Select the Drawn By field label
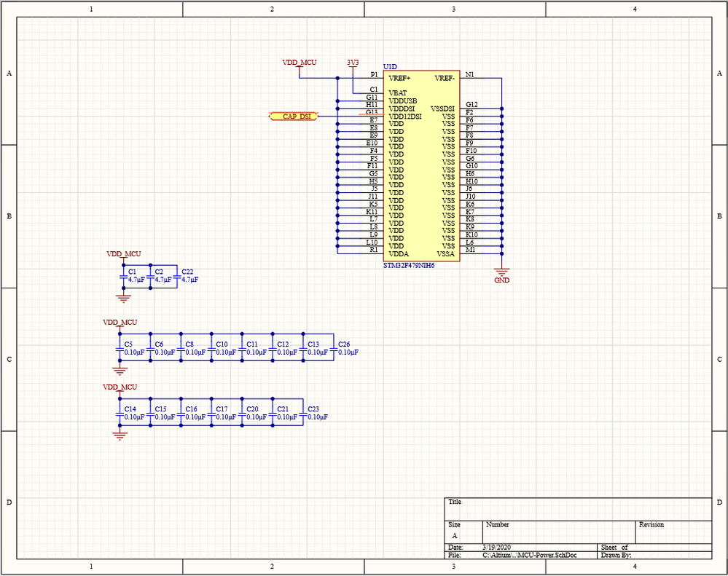 (616, 555)
